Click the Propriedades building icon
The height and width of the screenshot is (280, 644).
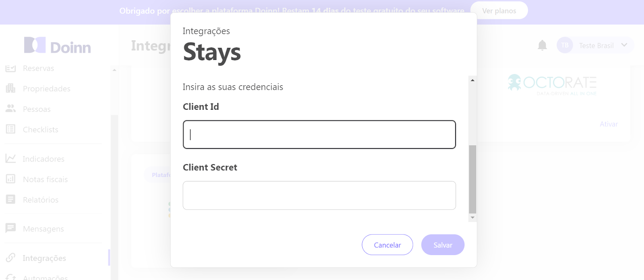coord(10,89)
